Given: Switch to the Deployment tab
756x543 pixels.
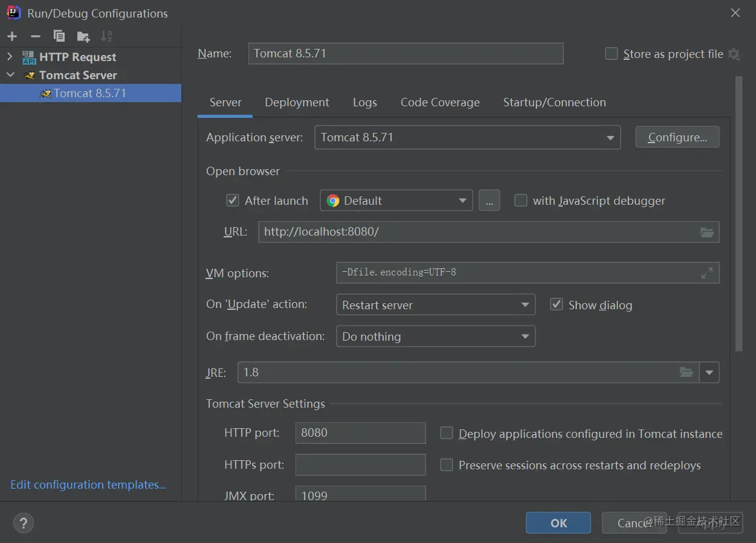Looking at the screenshot, I should [x=297, y=102].
